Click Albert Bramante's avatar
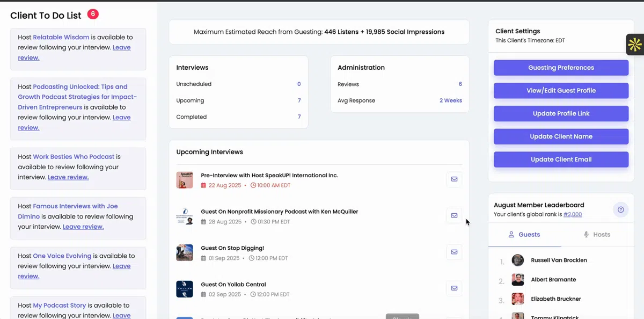The height and width of the screenshot is (319, 644). tap(518, 280)
